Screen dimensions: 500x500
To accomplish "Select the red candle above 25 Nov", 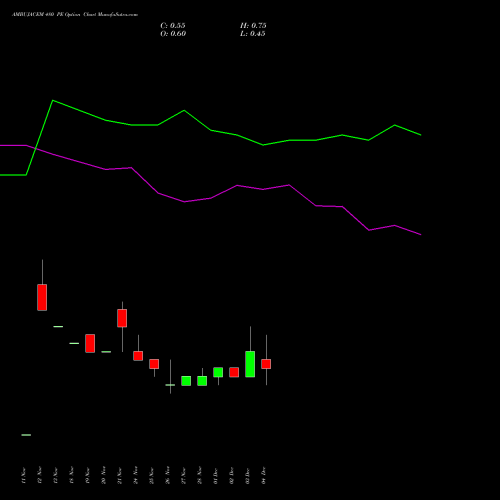I will click(154, 364).
